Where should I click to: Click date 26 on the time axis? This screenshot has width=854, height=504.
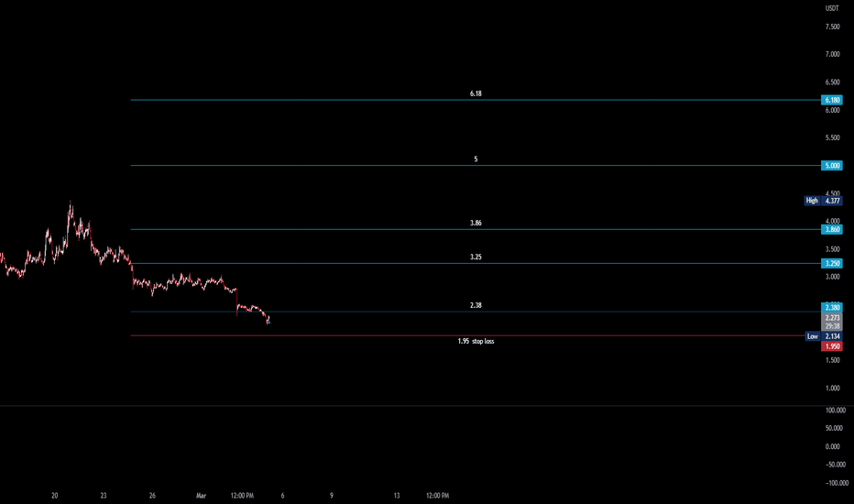click(x=152, y=496)
